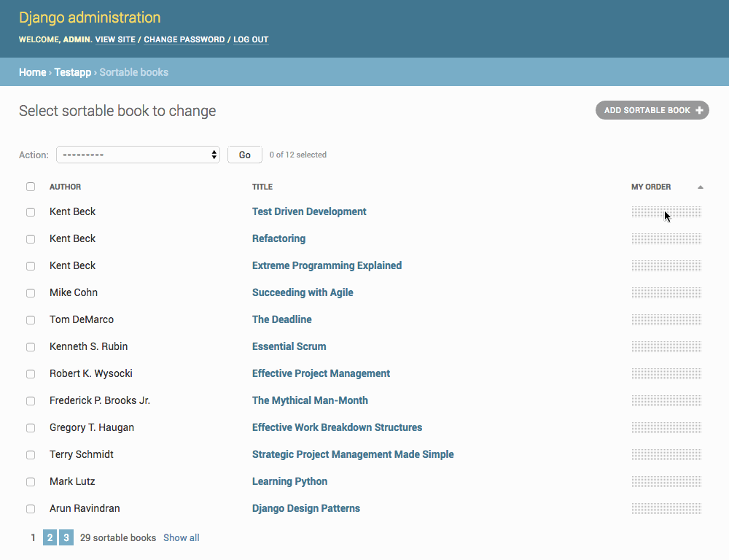Click the drag handle in the Refactoring row

pyautogui.click(x=666, y=238)
